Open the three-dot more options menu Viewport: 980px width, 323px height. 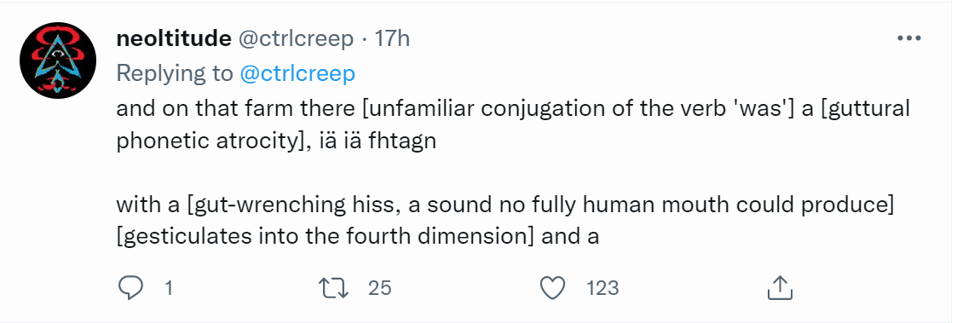(909, 38)
